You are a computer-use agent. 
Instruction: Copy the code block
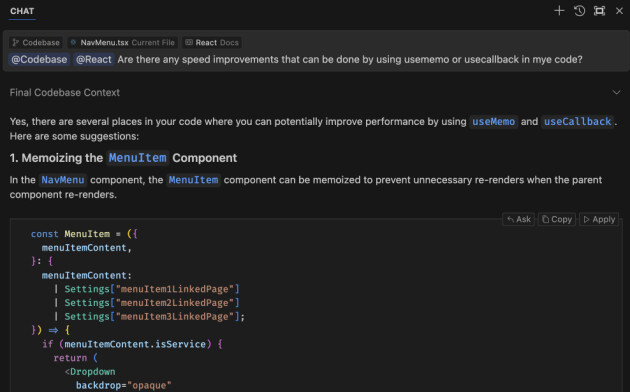pyautogui.click(x=556, y=219)
